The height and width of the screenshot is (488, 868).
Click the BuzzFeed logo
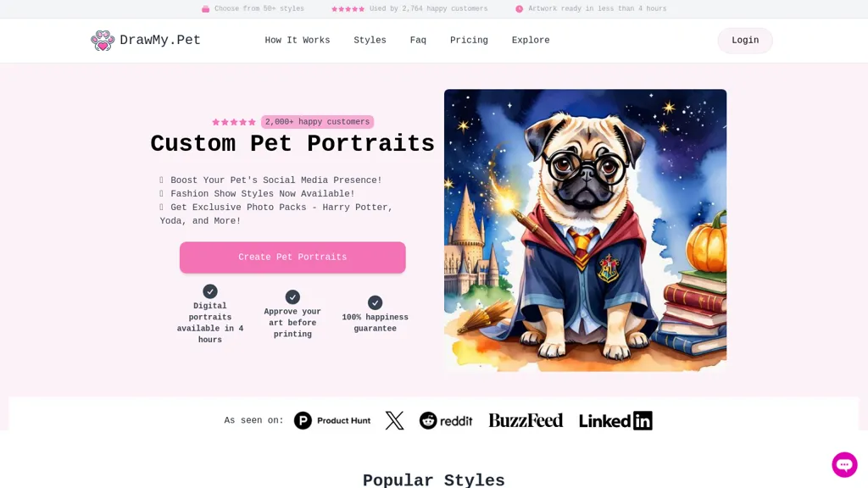pos(526,420)
